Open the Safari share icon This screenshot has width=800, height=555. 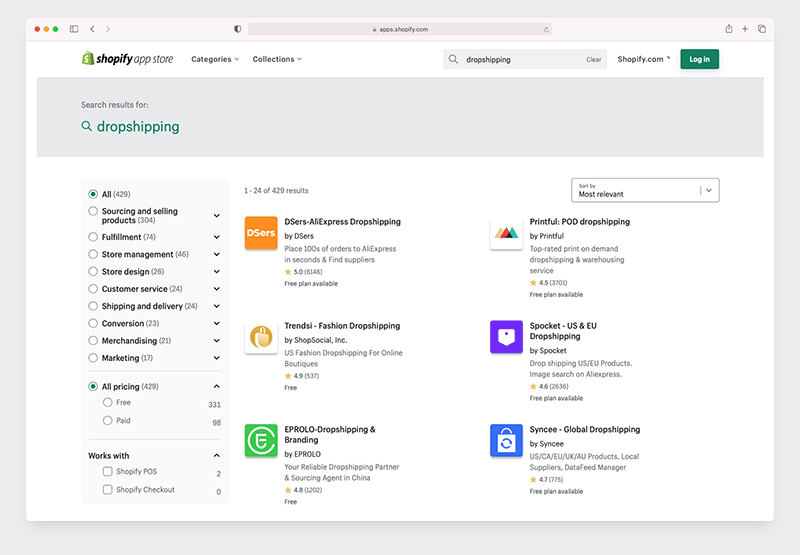pyautogui.click(x=729, y=29)
